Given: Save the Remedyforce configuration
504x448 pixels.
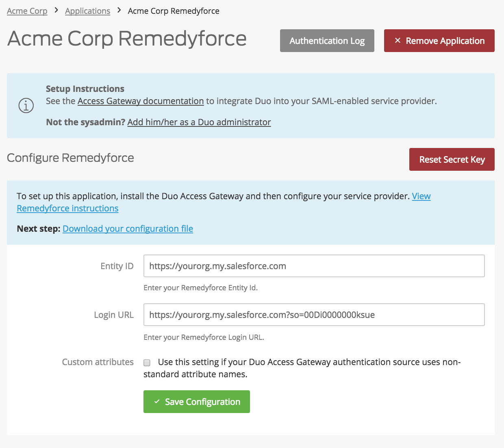Looking at the screenshot, I should tap(196, 402).
